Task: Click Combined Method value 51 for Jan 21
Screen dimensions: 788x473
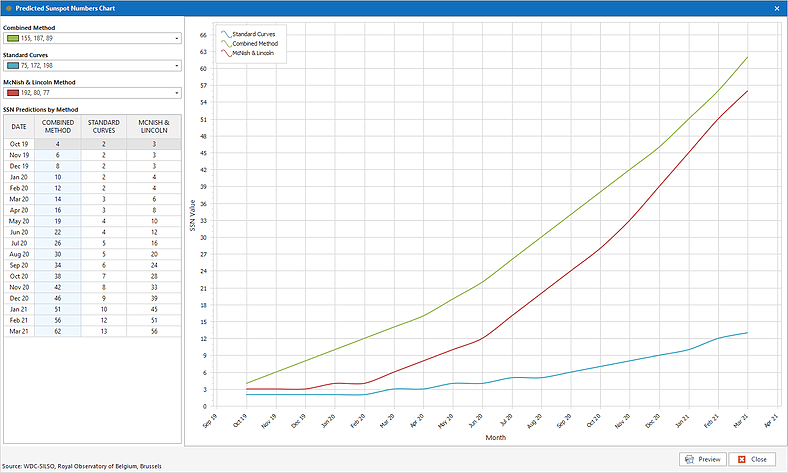Action: (58, 310)
